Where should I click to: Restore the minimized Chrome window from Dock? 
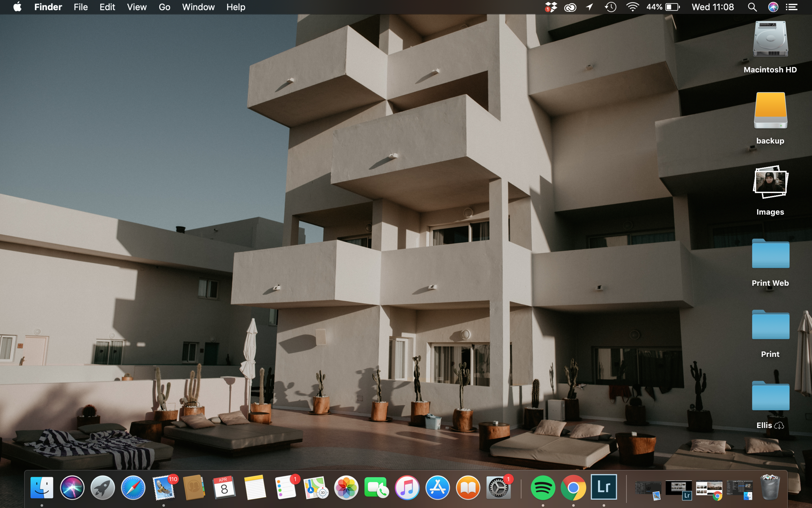pyautogui.click(x=709, y=487)
